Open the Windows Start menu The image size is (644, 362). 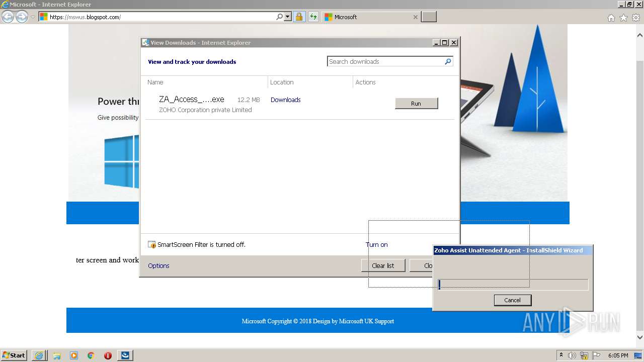tap(14, 355)
